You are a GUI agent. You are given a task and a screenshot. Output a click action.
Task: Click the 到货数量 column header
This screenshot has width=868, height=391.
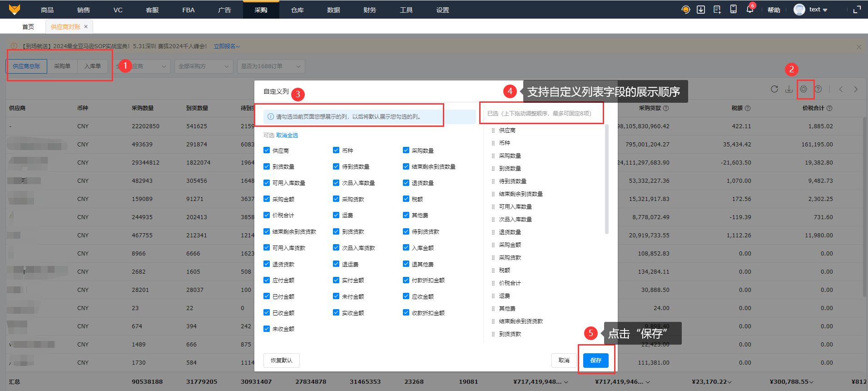(197, 108)
